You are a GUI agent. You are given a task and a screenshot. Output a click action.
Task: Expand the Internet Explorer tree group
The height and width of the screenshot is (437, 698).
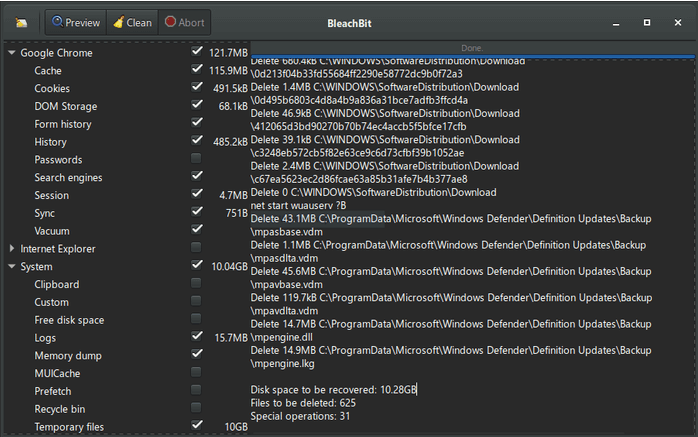[x=12, y=248]
